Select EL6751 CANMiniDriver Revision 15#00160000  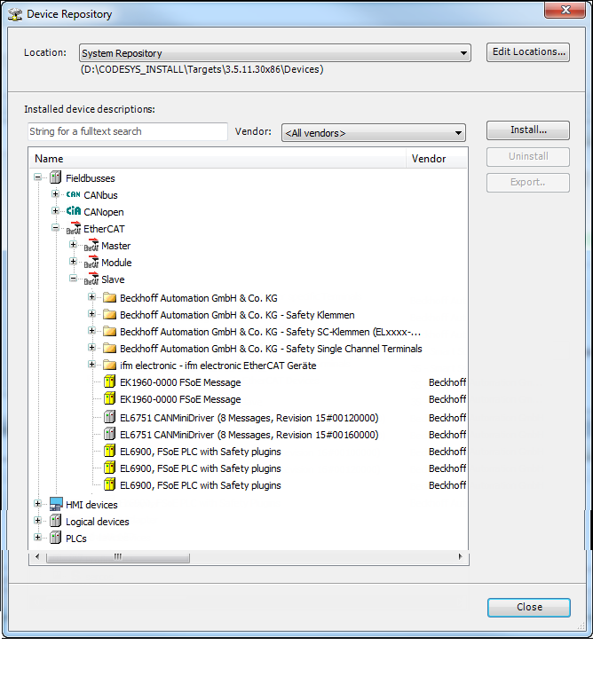click(x=249, y=435)
